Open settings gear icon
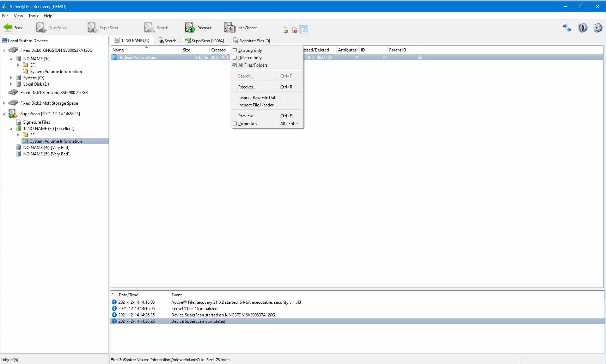Viewport: 606px width, 364px height. pyautogui.click(x=598, y=27)
